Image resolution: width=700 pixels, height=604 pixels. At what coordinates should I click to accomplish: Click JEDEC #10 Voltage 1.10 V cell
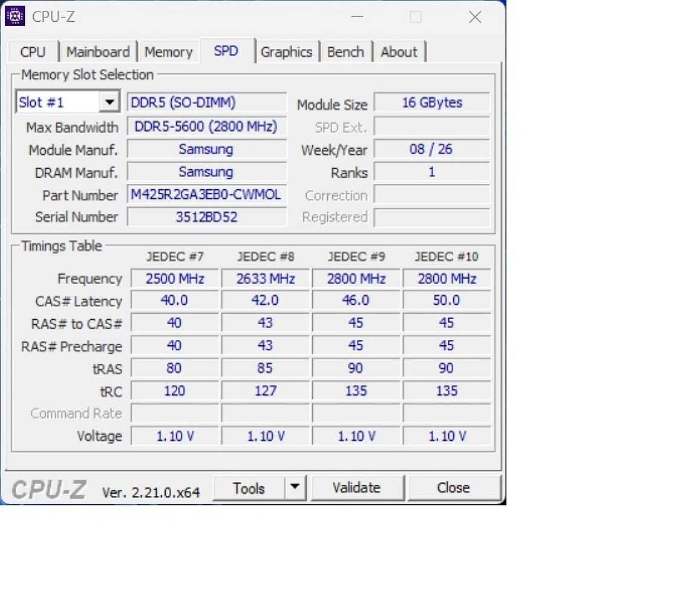coord(447,436)
